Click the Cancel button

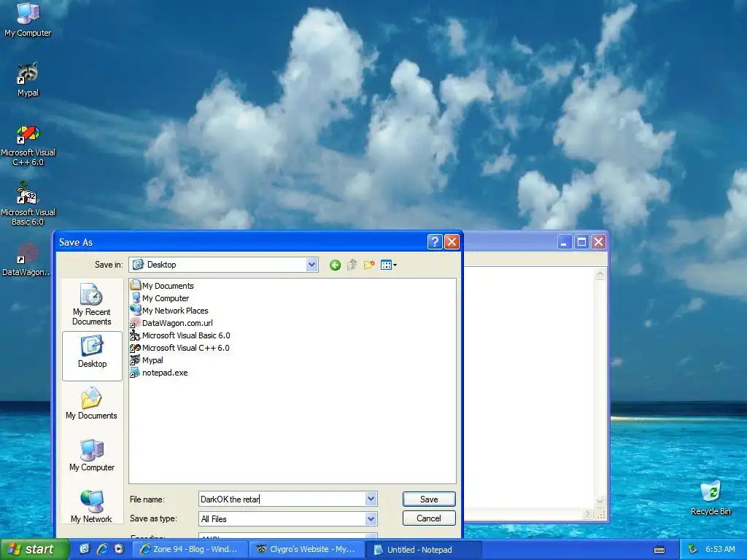click(x=429, y=518)
